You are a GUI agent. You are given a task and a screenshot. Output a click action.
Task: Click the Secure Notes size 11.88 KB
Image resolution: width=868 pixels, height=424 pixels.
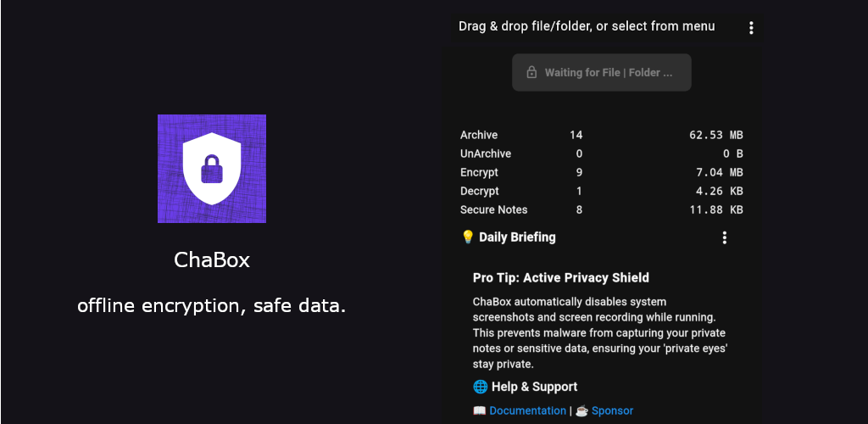pos(715,209)
